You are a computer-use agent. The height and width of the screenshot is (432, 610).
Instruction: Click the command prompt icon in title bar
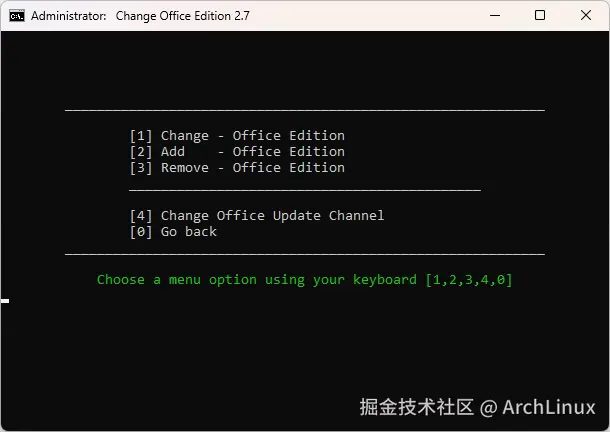click(x=16, y=16)
